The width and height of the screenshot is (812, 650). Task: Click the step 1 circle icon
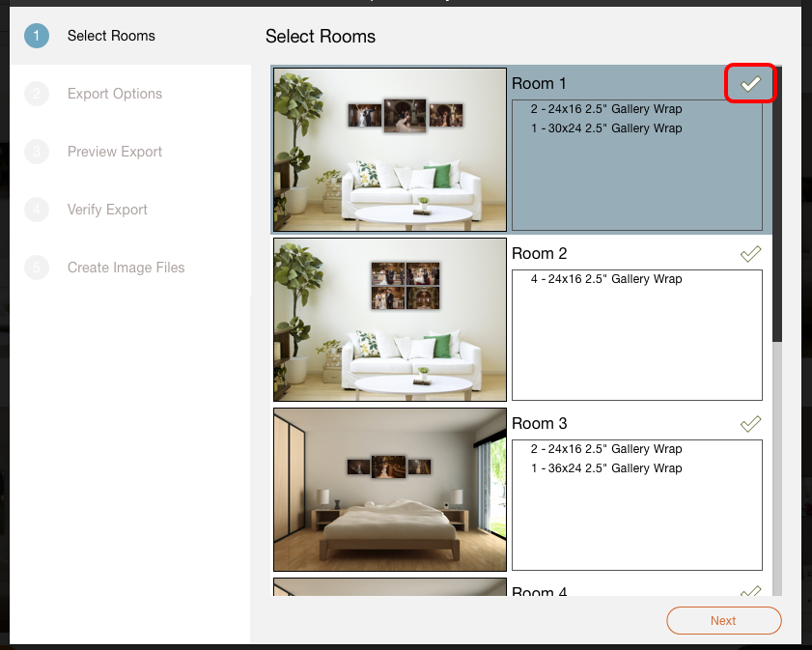[x=37, y=36]
